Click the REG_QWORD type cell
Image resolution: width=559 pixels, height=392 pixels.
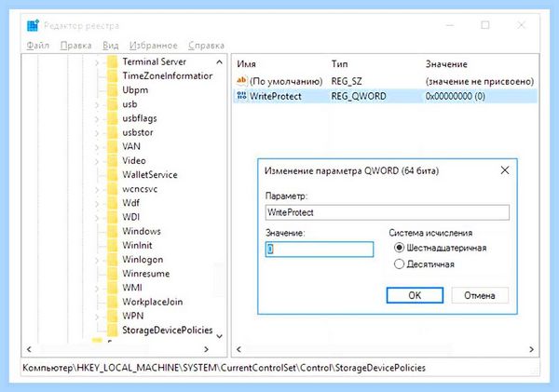tap(359, 96)
